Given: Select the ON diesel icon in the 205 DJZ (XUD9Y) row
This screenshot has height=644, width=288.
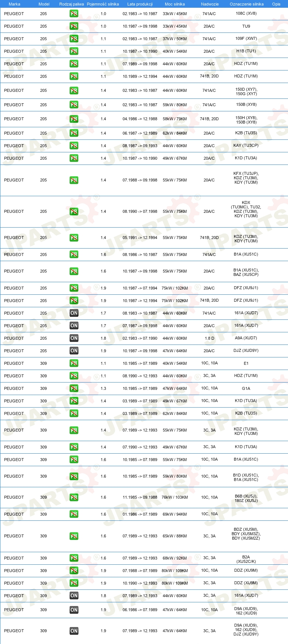Looking at the screenshot, I should 74,351.
